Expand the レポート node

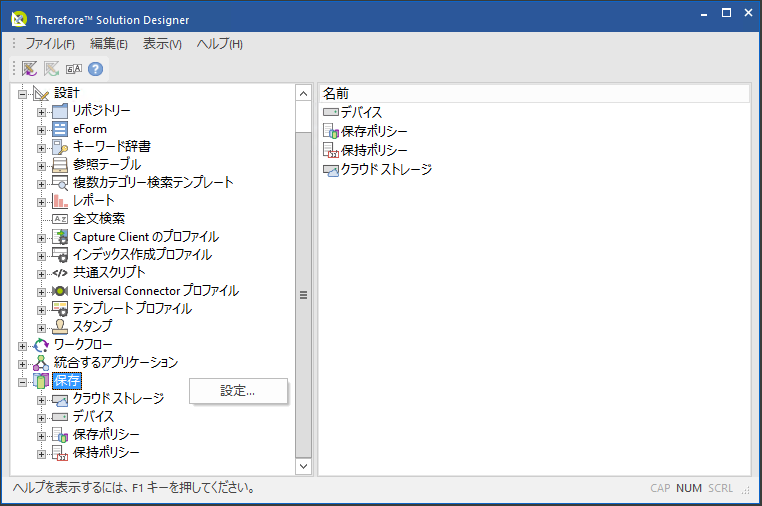[41, 202]
